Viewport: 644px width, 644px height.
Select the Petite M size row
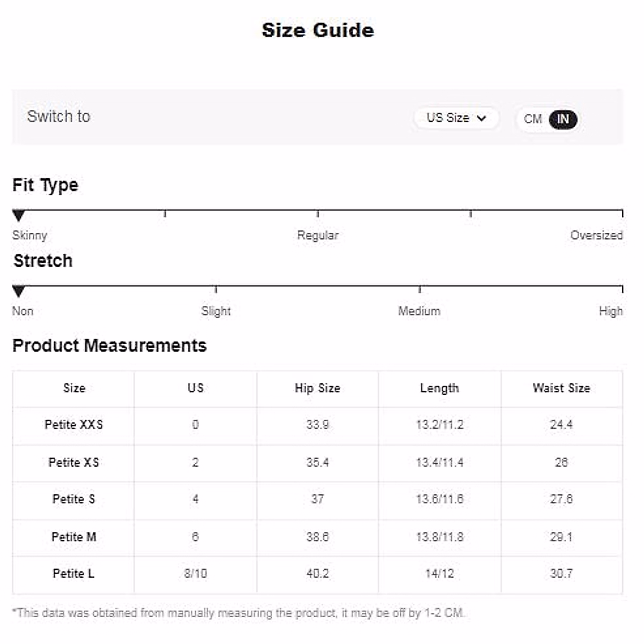click(x=74, y=537)
